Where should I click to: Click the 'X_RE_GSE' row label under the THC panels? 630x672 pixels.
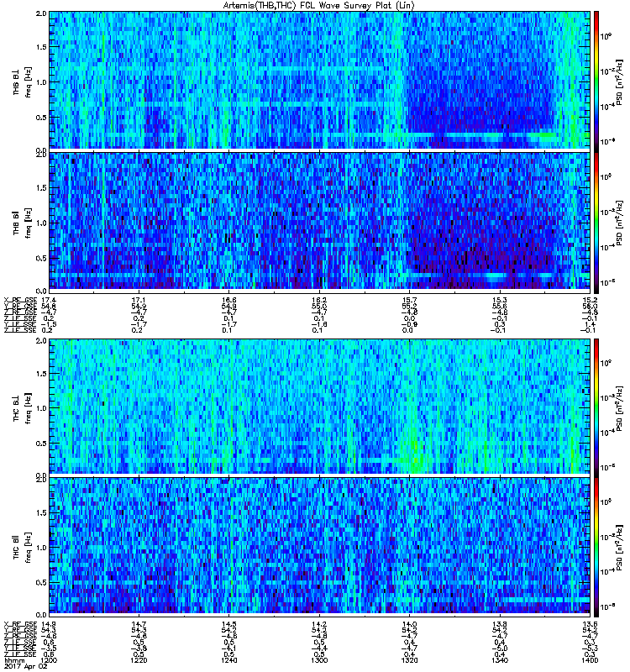[x=20, y=624]
